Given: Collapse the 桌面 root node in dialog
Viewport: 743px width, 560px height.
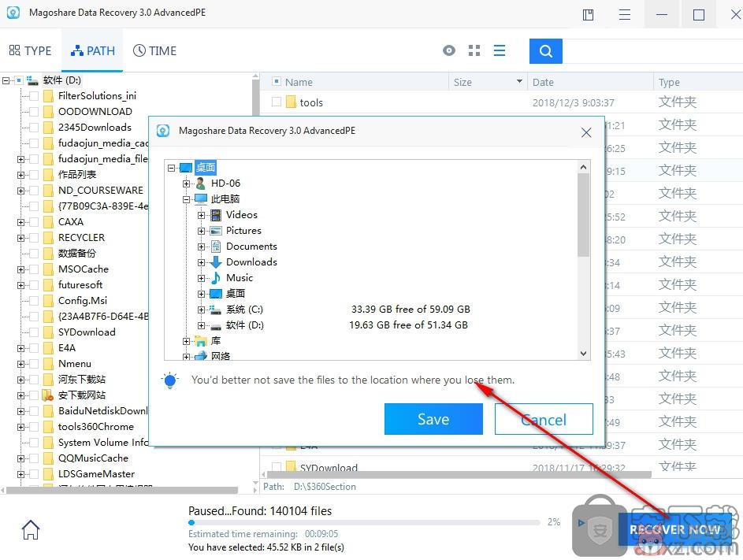Looking at the screenshot, I should [x=172, y=168].
